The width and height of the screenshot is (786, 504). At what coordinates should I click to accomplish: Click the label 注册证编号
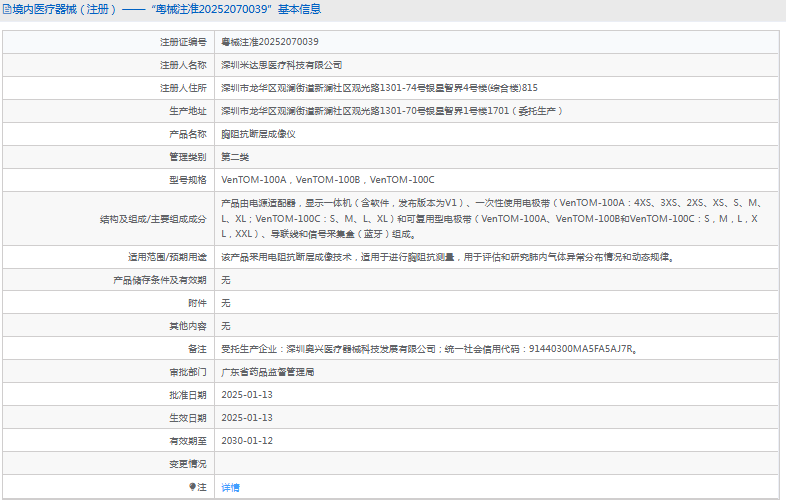coord(183,42)
